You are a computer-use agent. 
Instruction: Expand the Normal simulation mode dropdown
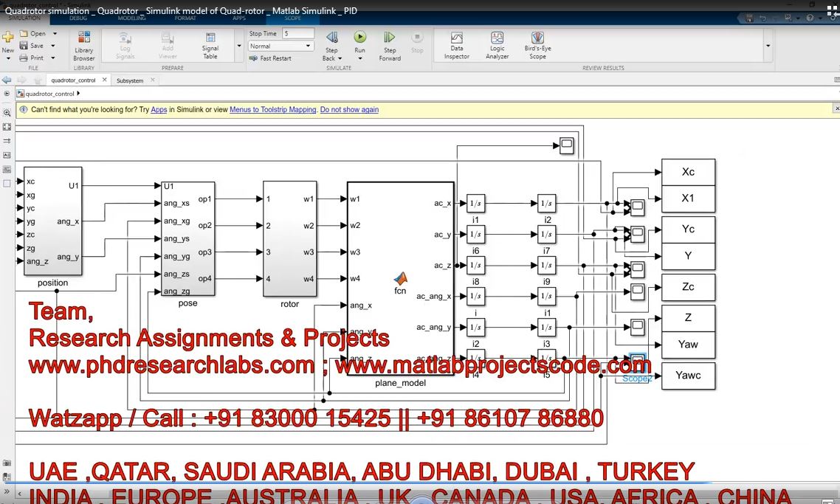[309, 46]
